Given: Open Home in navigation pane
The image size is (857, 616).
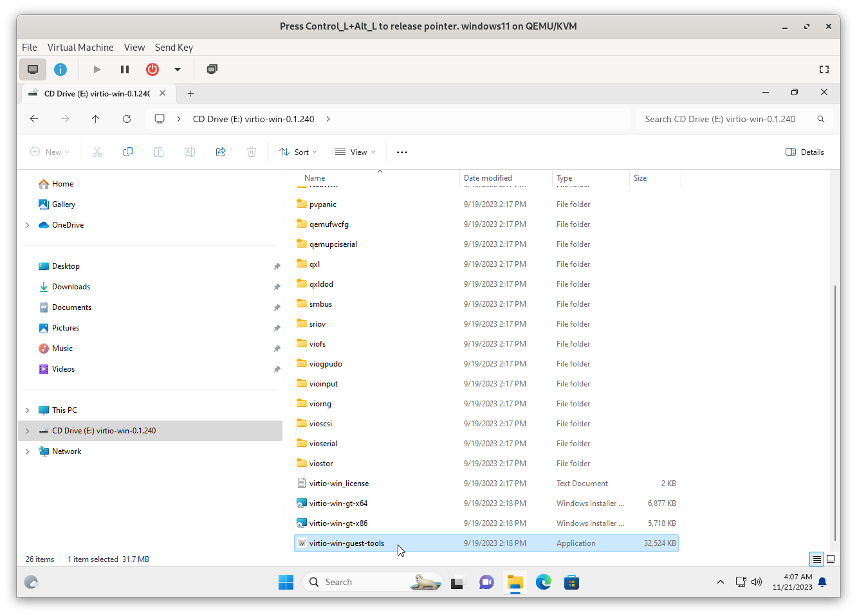Looking at the screenshot, I should [62, 184].
